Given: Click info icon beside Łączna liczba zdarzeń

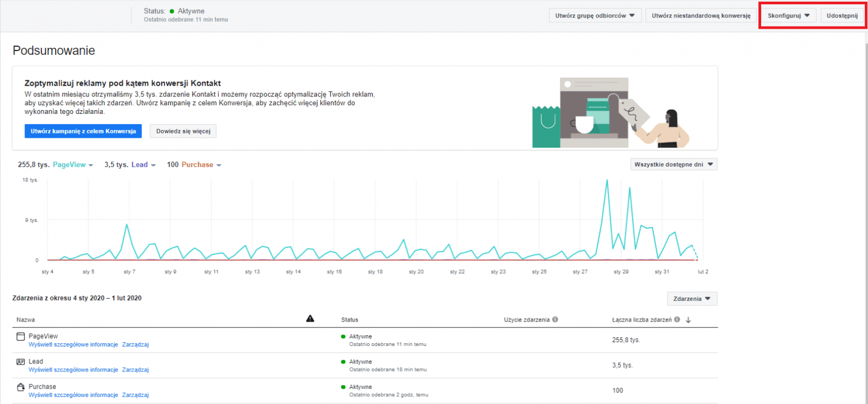Looking at the screenshot, I should (677, 319).
